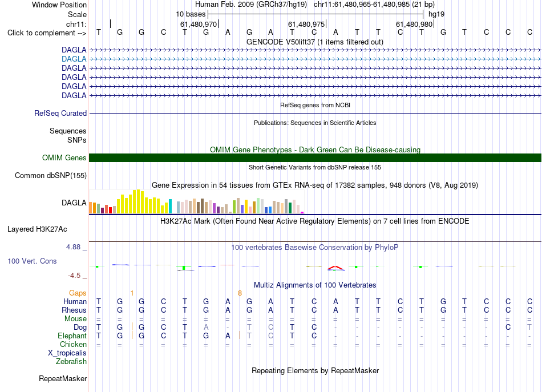The image size is (542, 392).
Task: Click the '10 bases' scale label
Action: coord(191,14)
